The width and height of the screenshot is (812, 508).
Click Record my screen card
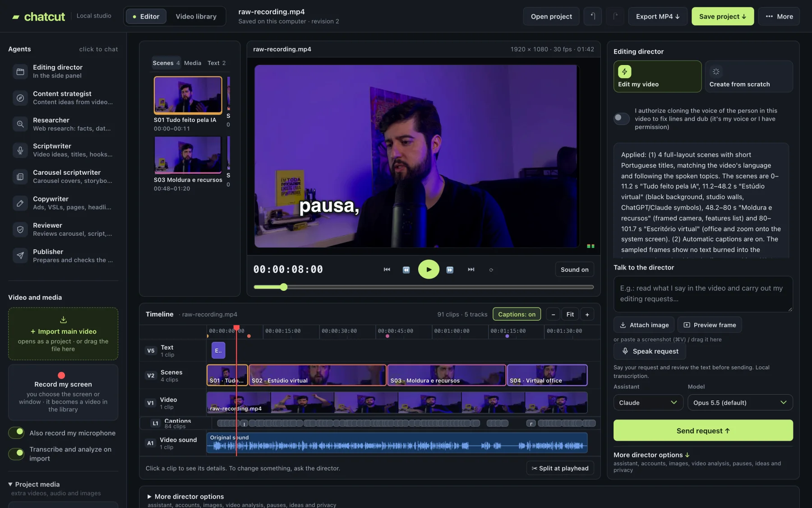[63, 392]
